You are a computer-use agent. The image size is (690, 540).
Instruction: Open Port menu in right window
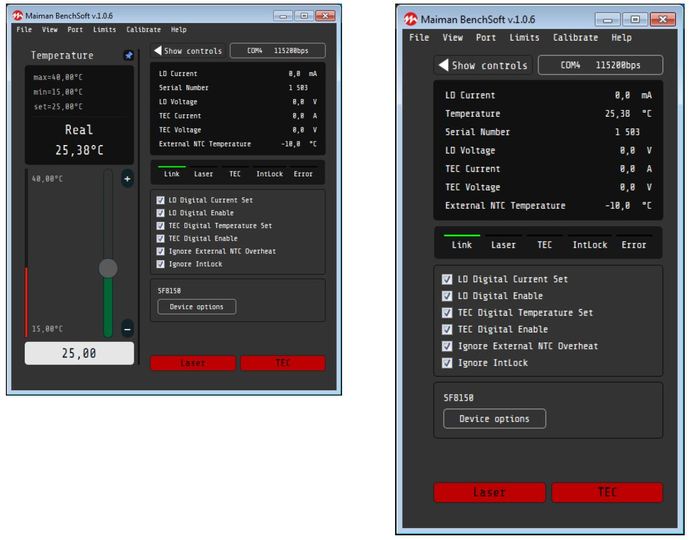[486, 37]
